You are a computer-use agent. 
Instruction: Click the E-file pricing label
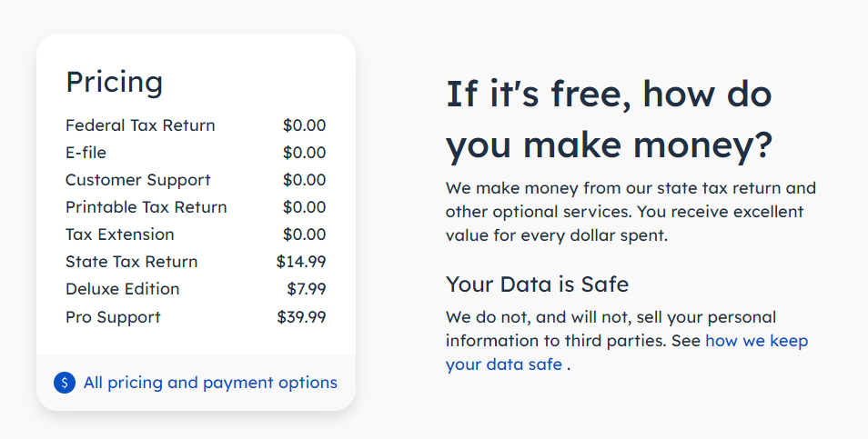(x=86, y=153)
